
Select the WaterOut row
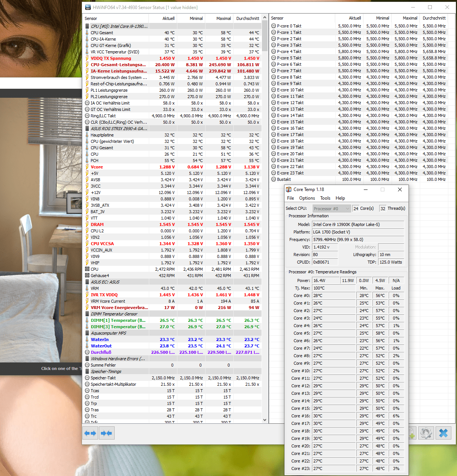pos(172,346)
